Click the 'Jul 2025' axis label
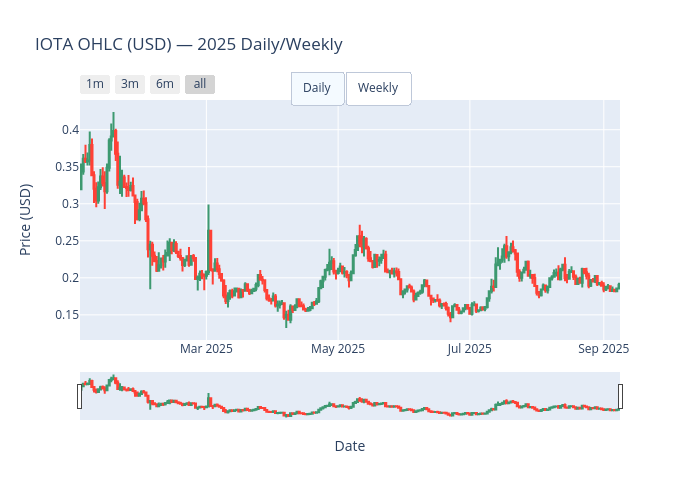Viewport: 700px width, 500px height. pyautogui.click(x=469, y=349)
